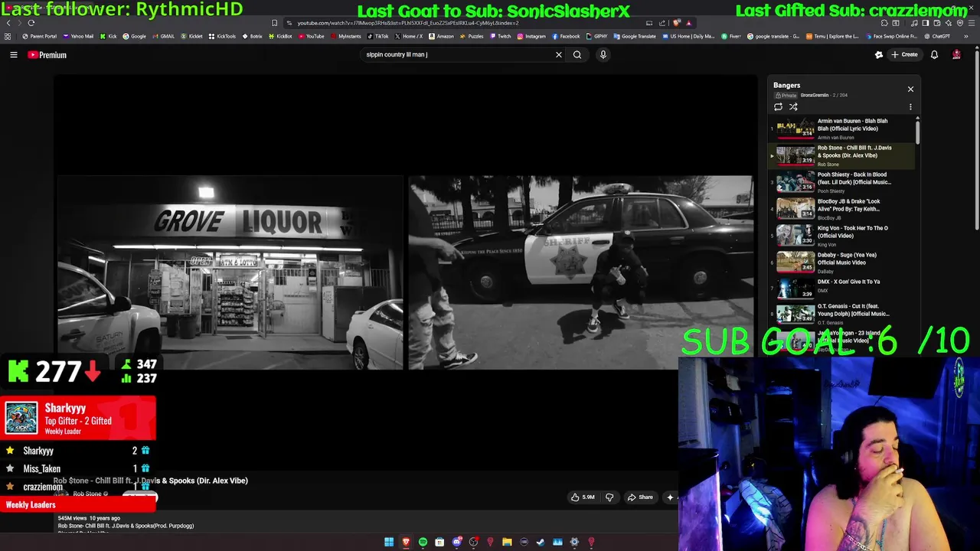Image resolution: width=980 pixels, height=551 pixels.
Task: Open Windows Start button in taskbar
Action: click(389, 542)
